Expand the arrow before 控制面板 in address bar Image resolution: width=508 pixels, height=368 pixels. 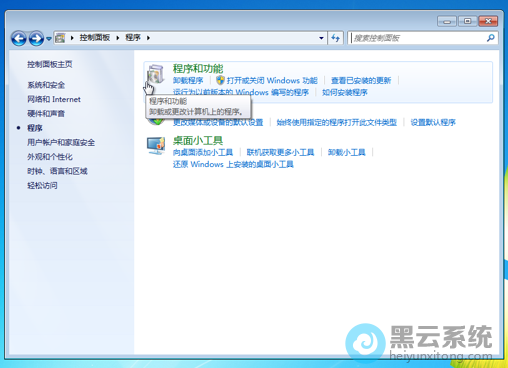click(72, 38)
